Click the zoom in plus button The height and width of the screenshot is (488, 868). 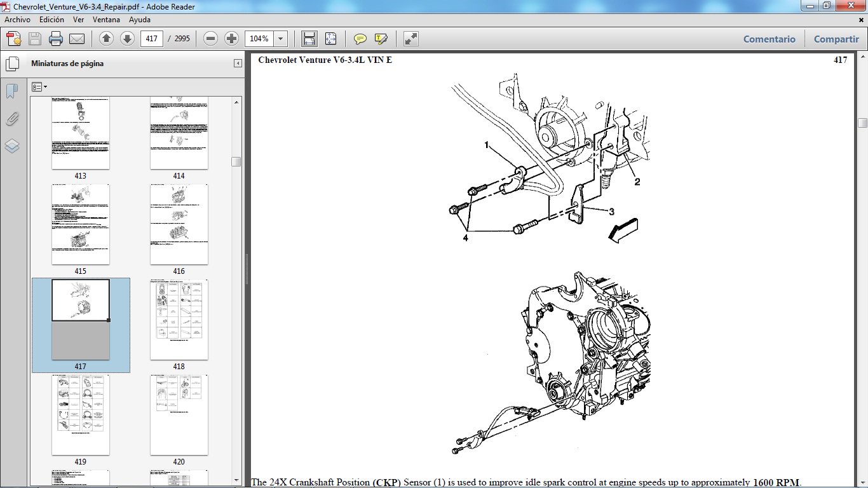point(231,39)
